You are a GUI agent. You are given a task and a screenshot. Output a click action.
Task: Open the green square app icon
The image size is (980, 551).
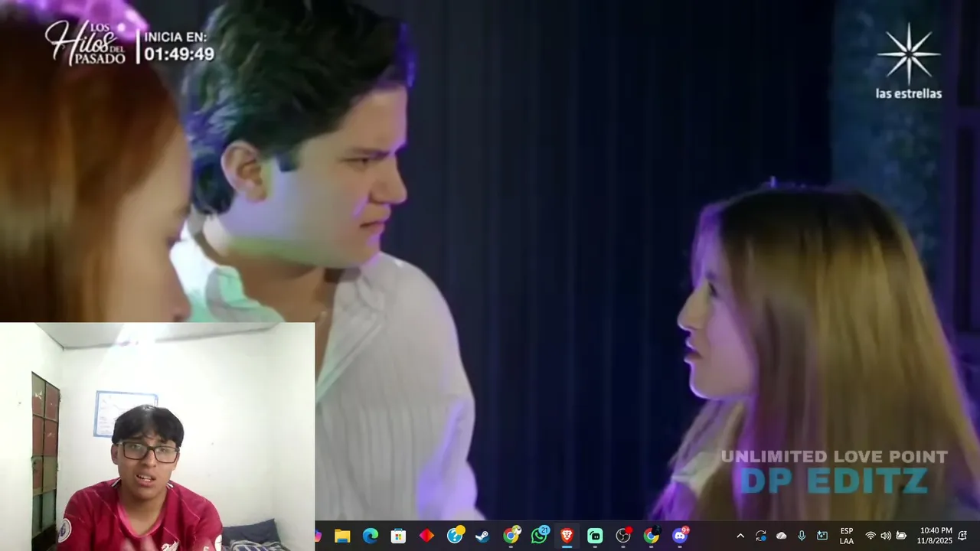595,536
